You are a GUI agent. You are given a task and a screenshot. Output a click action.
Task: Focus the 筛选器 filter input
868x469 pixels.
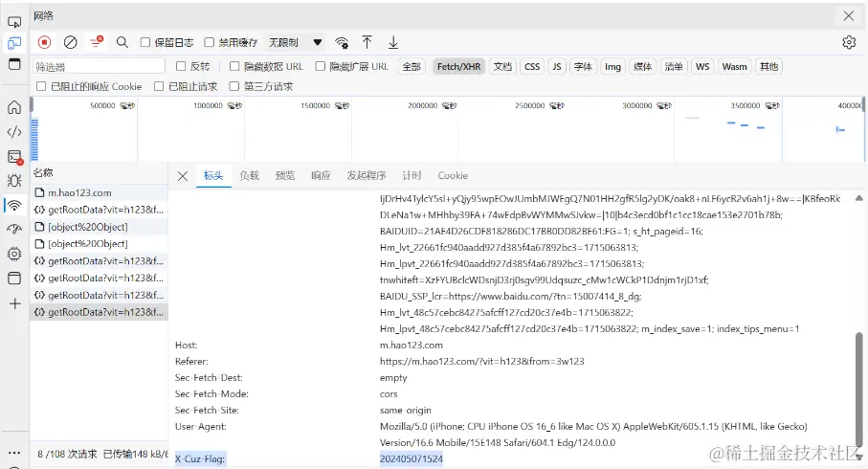coord(99,66)
